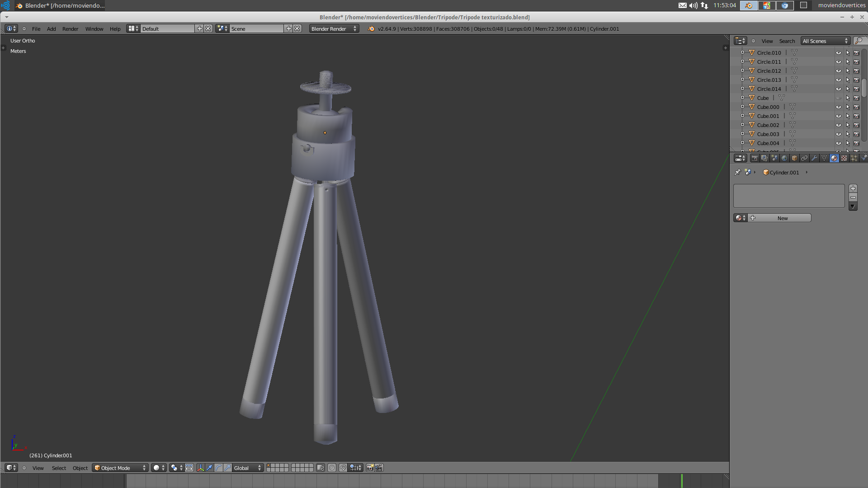
Task: Open the Modifiers tab wrench icon
Action: tap(814, 158)
